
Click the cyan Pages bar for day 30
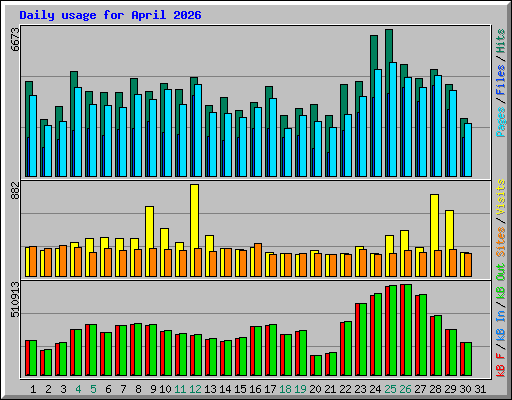coord(468,150)
